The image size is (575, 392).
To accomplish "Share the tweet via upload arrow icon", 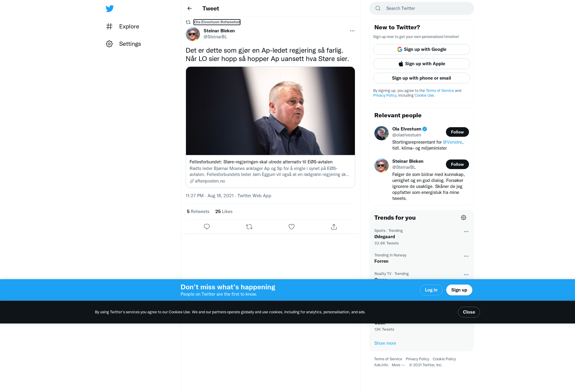I will pyautogui.click(x=334, y=227).
